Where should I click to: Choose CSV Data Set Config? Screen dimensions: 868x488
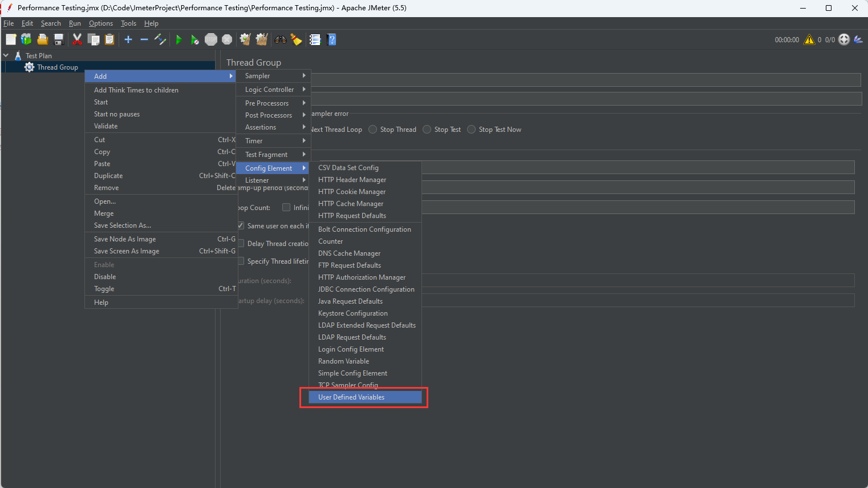pos(365,168)
